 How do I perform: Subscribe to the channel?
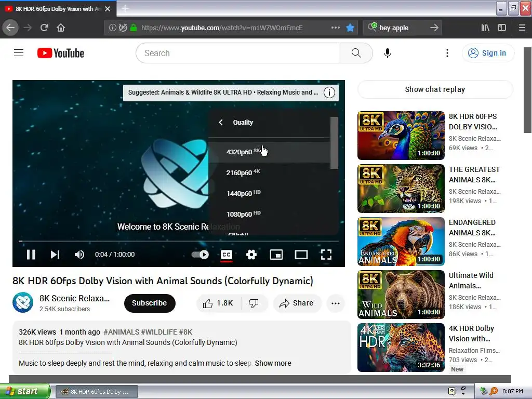point(150,303)
